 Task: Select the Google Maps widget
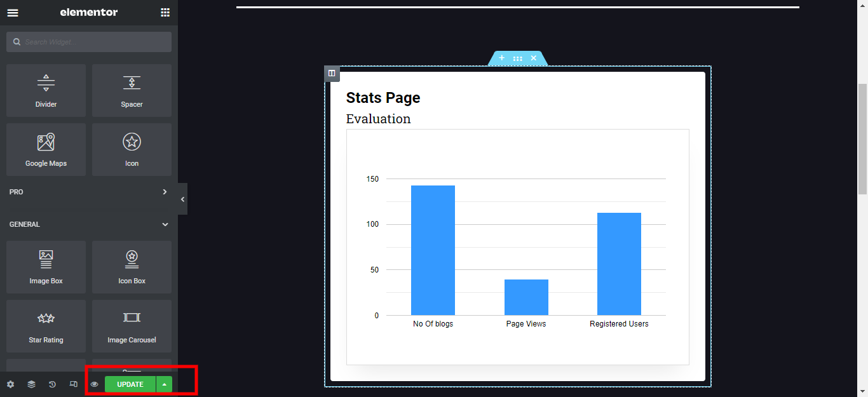(46, 149)
